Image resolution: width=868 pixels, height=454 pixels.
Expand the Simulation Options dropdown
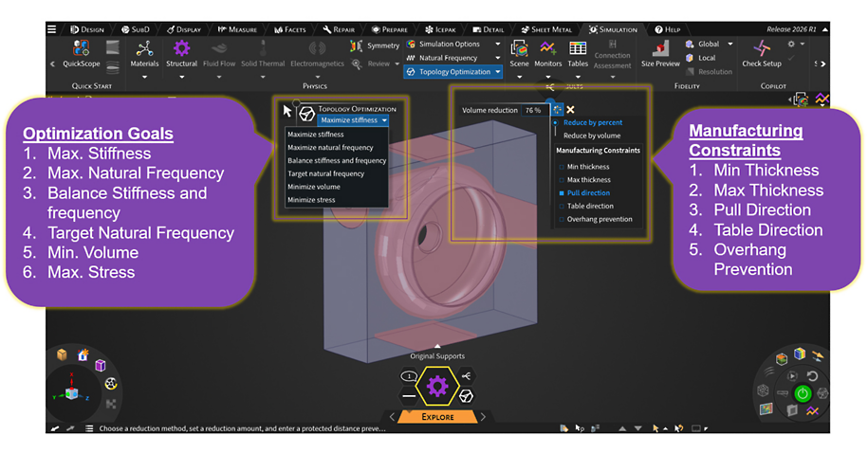click(x=498, y=44)
